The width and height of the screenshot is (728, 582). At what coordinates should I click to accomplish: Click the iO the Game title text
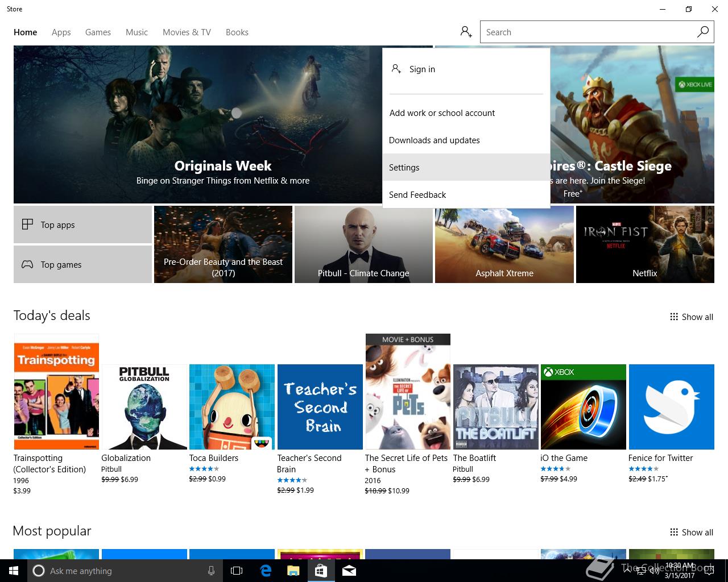point(564,458)
